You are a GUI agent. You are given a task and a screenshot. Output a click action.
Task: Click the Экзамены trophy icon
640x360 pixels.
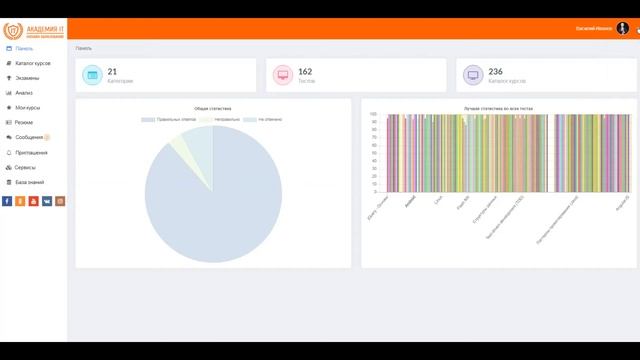9,78
